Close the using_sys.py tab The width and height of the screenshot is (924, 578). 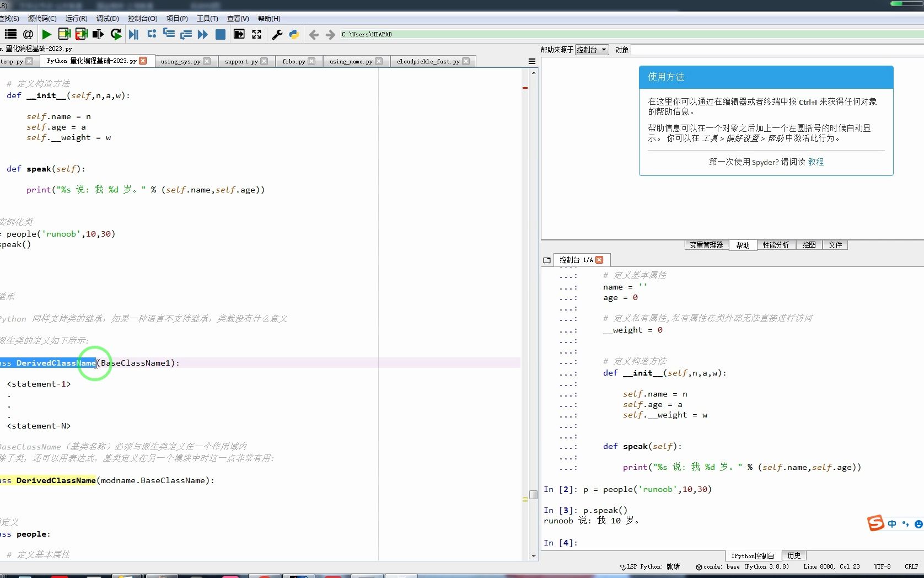click(207, 61)
